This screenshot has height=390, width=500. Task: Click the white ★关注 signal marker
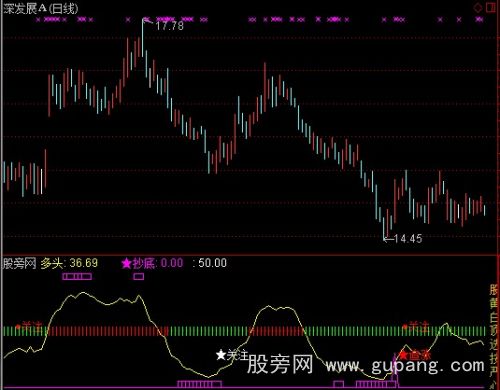pos(232,355)
